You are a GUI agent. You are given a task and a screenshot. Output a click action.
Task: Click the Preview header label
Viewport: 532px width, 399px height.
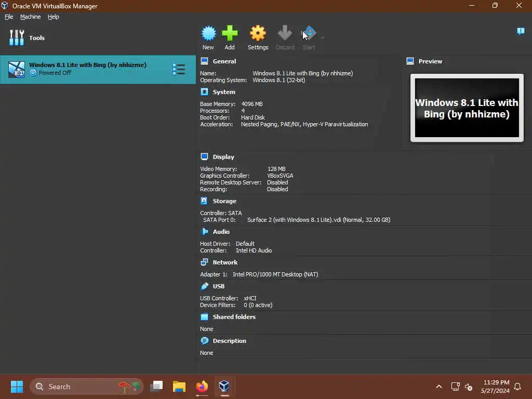[430, 61]
